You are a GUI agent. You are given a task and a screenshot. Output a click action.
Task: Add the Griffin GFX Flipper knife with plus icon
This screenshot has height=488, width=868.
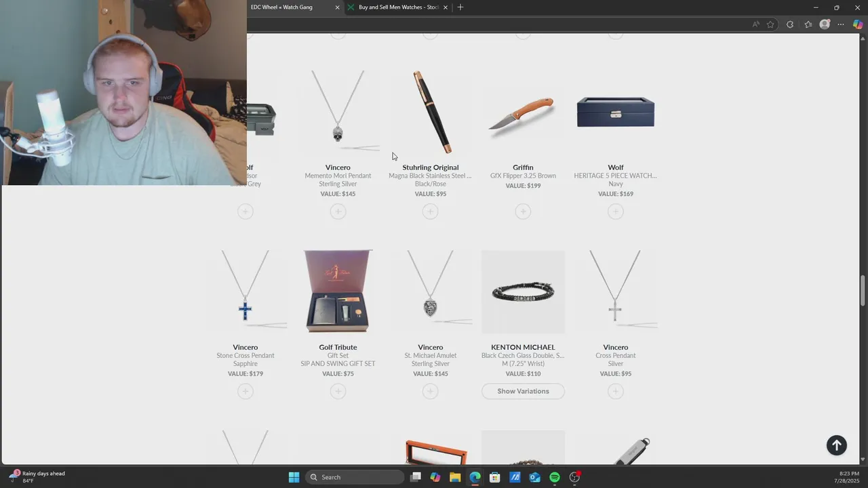[x=523, y=211]
